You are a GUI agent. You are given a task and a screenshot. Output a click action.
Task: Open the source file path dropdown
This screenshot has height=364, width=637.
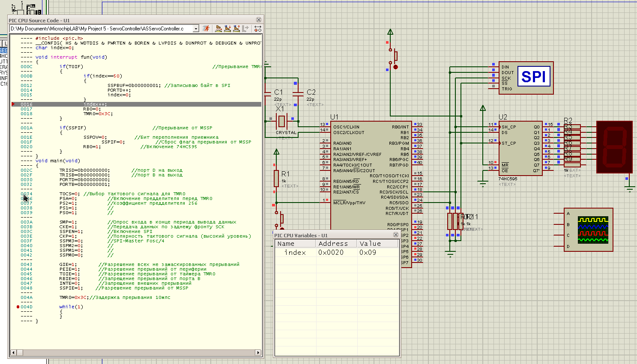pyautogui.click(x=196, y=29)
